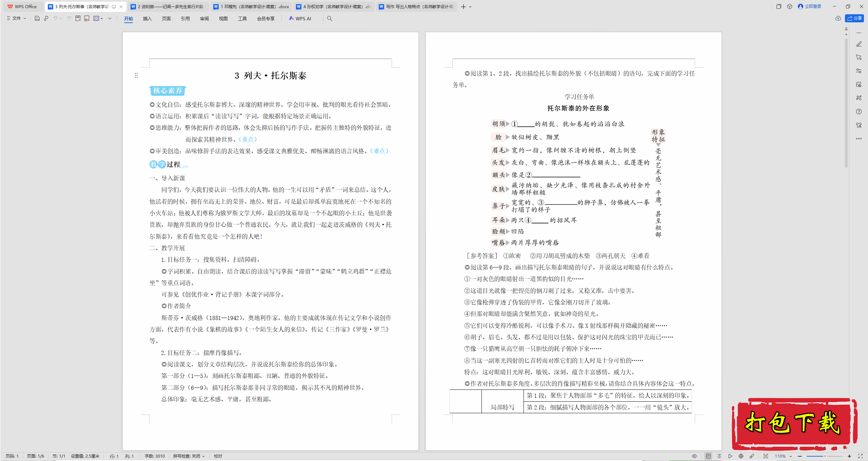Click the fit-page frame icon in the status bar

click(766, 456)
